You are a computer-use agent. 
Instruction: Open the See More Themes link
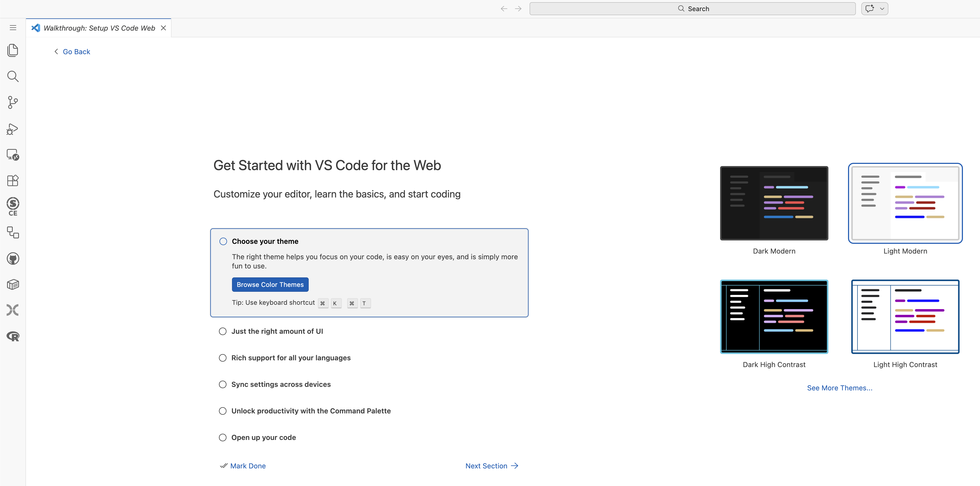(840, 388)
